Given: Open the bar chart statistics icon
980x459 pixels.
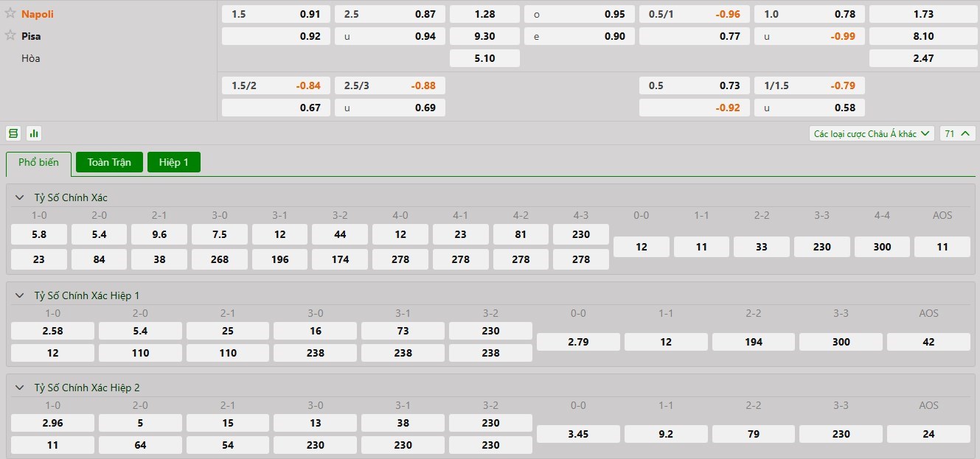Looking at the screenshot, I should [34, 133].
